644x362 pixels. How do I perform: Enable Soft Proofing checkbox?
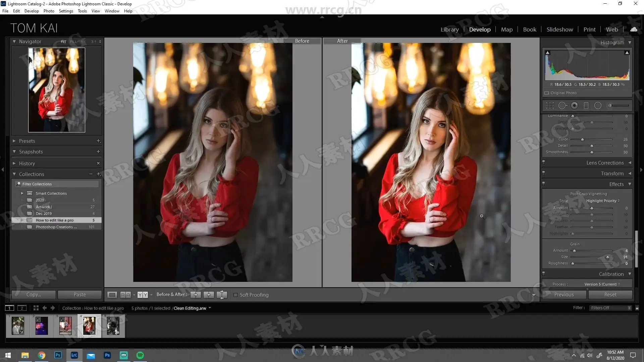click(235, 295)
